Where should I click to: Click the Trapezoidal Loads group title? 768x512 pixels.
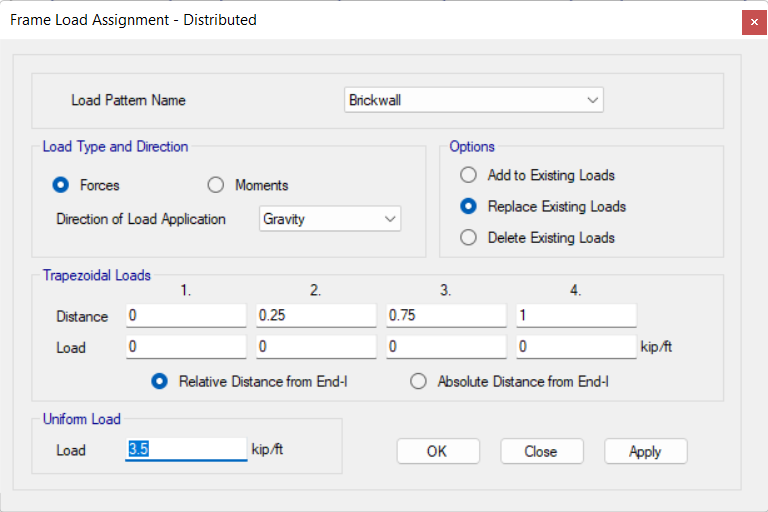pyautogui.click(x=96, y=275)
